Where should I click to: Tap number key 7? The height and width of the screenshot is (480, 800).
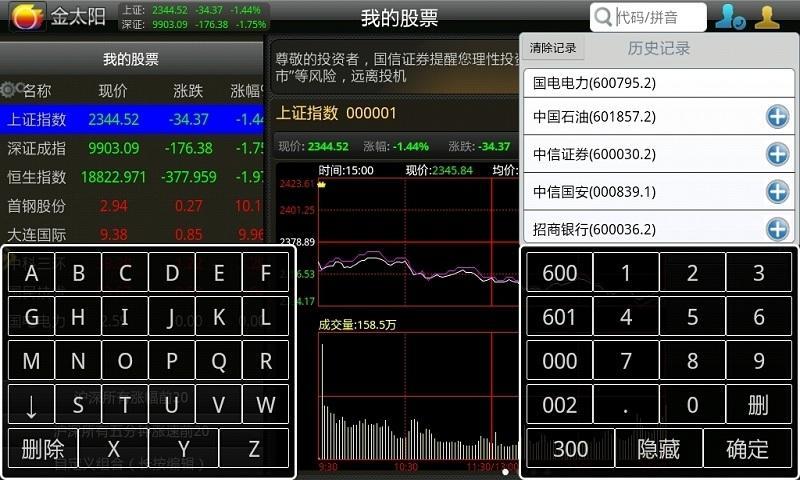(626, 361)
